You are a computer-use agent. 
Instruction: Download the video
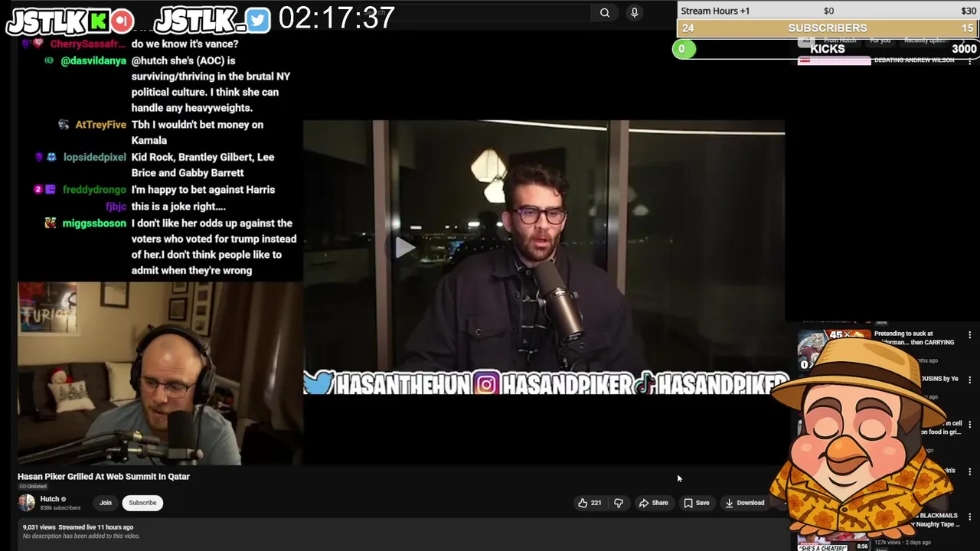(x=744, y=503)
